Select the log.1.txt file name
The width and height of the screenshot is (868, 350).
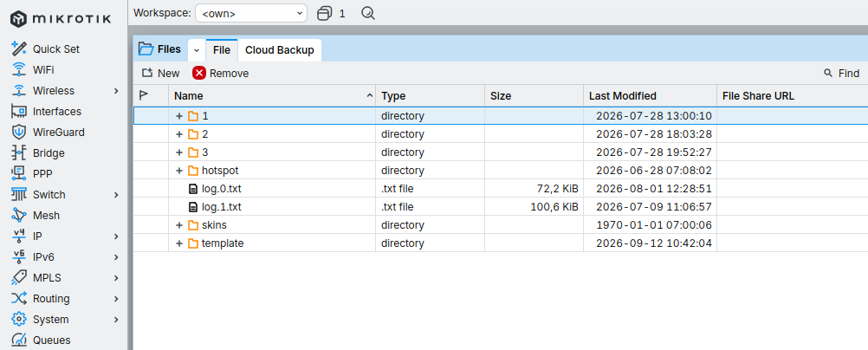[222, 207]
